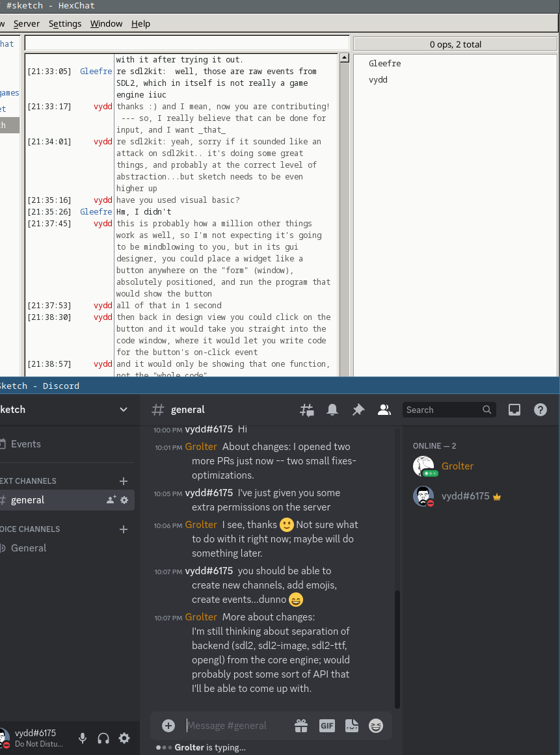Open the emoji picker in message bar
The height and width of the screenshot is (755, 560).
[376, 726]
